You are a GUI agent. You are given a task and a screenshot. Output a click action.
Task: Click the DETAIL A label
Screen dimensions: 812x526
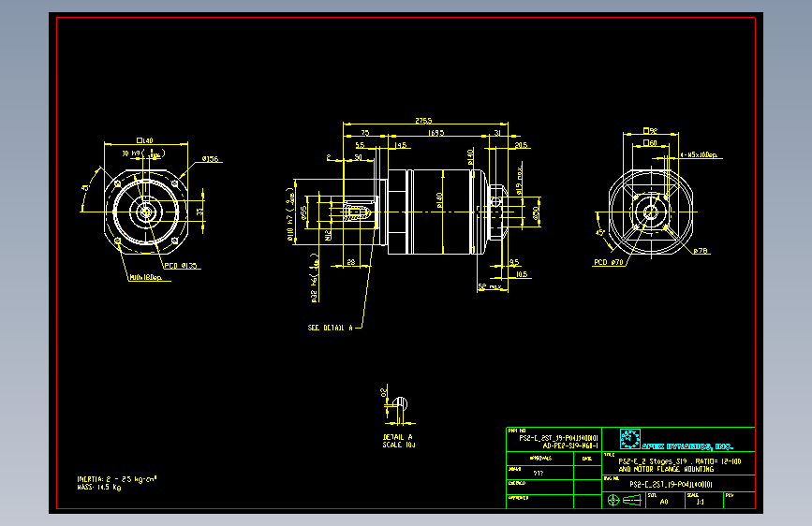click(397, 437)
